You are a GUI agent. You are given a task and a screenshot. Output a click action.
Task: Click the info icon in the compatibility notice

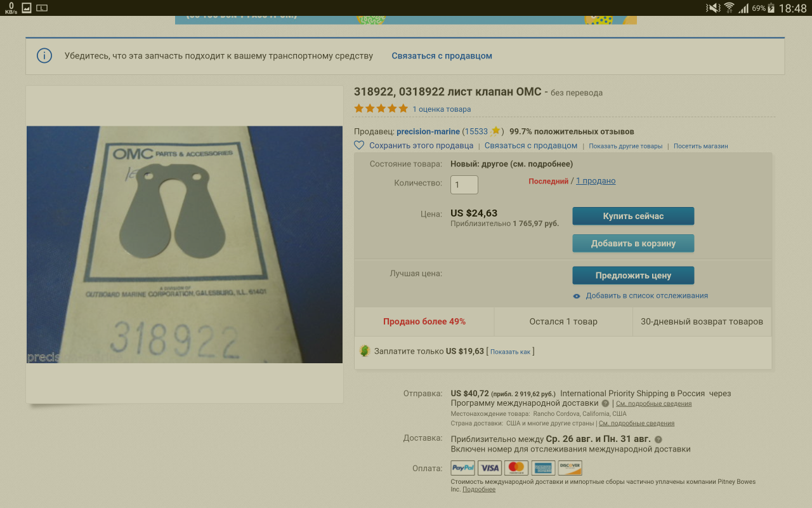tap(44, 56)
